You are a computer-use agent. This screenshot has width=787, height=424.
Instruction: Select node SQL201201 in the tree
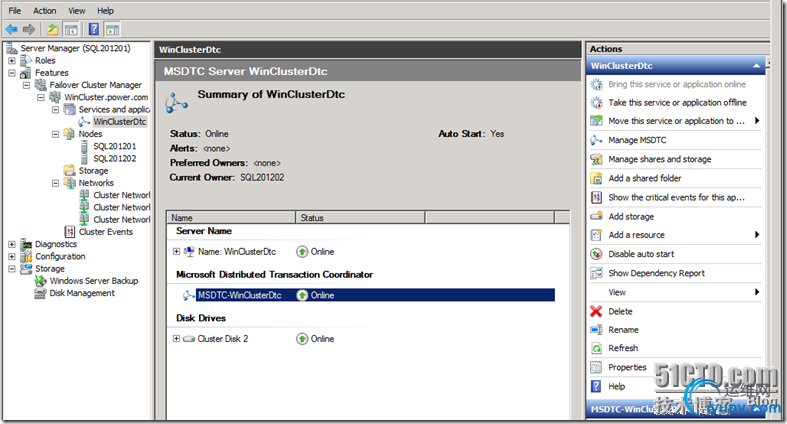coord(114,147)
